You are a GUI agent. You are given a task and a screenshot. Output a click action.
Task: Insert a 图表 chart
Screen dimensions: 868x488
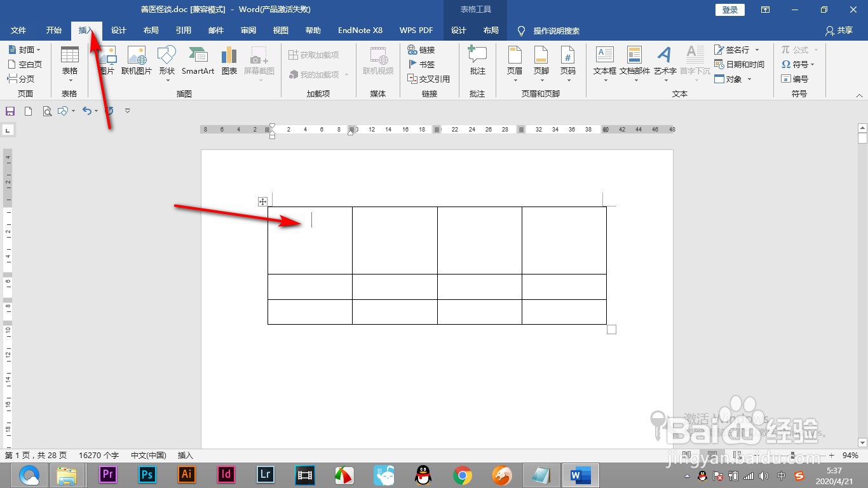click(x=229, y=62)
